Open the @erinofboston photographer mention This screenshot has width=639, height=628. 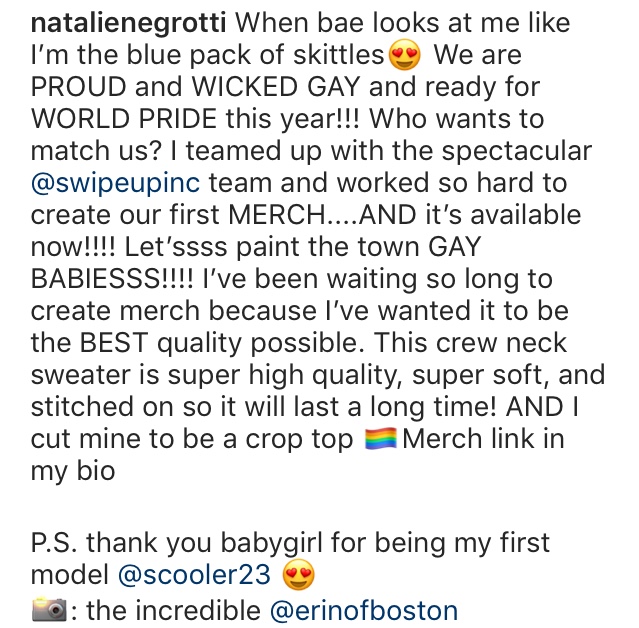click(364, 611)
